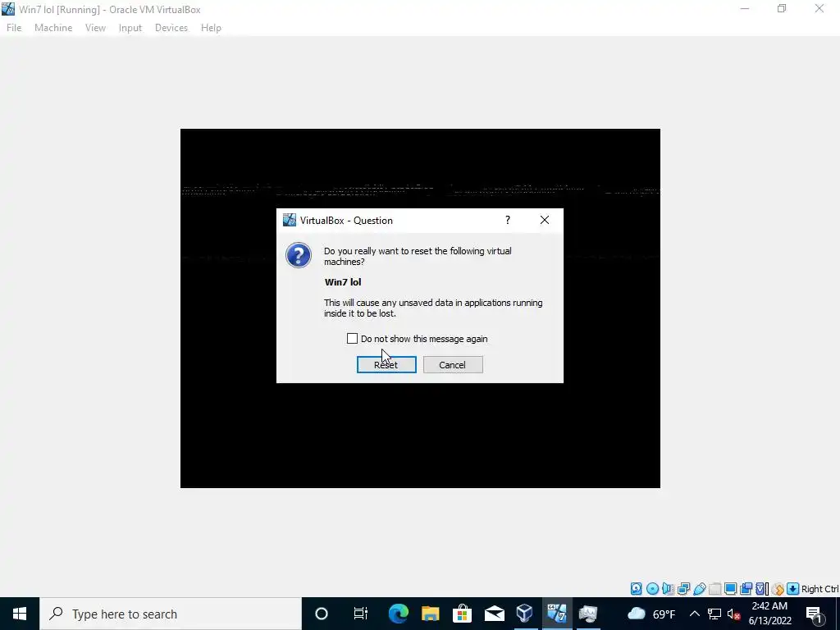Enable 'Do not show this message again'
Screen dimensions: 840x630
click(x=352, y=339)
